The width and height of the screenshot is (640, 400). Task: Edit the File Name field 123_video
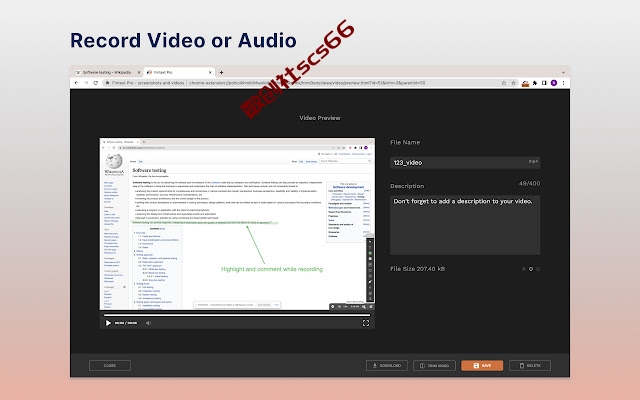(x=465, y=162)
